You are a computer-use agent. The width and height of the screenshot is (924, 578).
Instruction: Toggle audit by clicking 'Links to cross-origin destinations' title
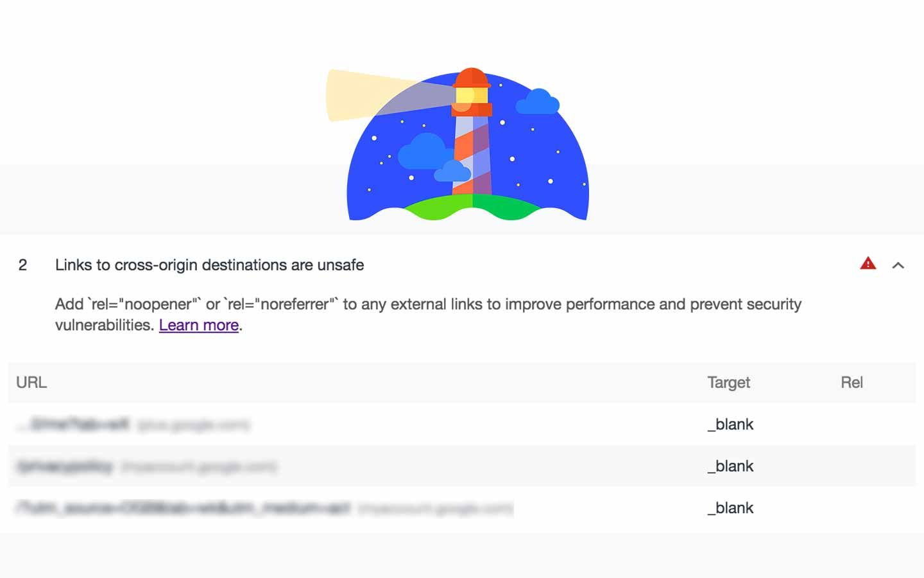click(209, 265)
